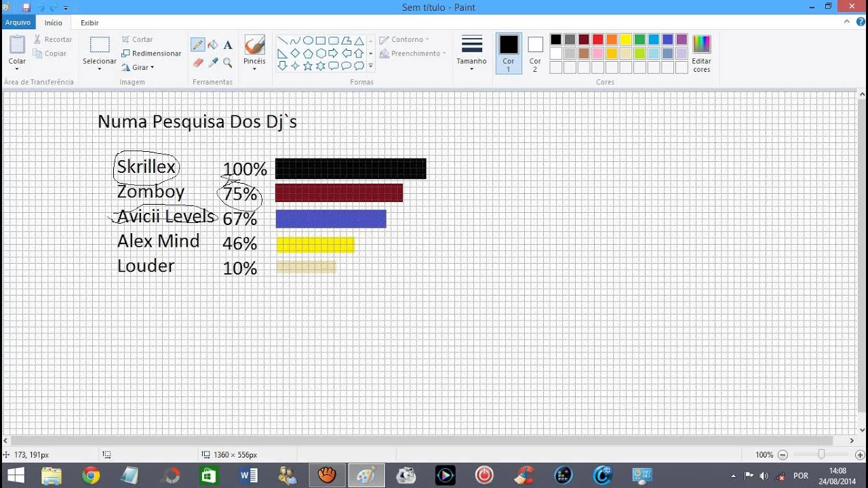Image resolution: width=868 pixels, height=488 pixels.
Task: Click the Cortar crop button
Action: click(x=138, y=39)
